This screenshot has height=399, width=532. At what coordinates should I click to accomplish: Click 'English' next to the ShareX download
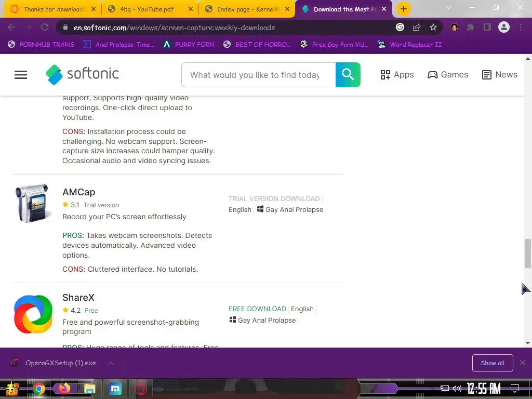302,309
